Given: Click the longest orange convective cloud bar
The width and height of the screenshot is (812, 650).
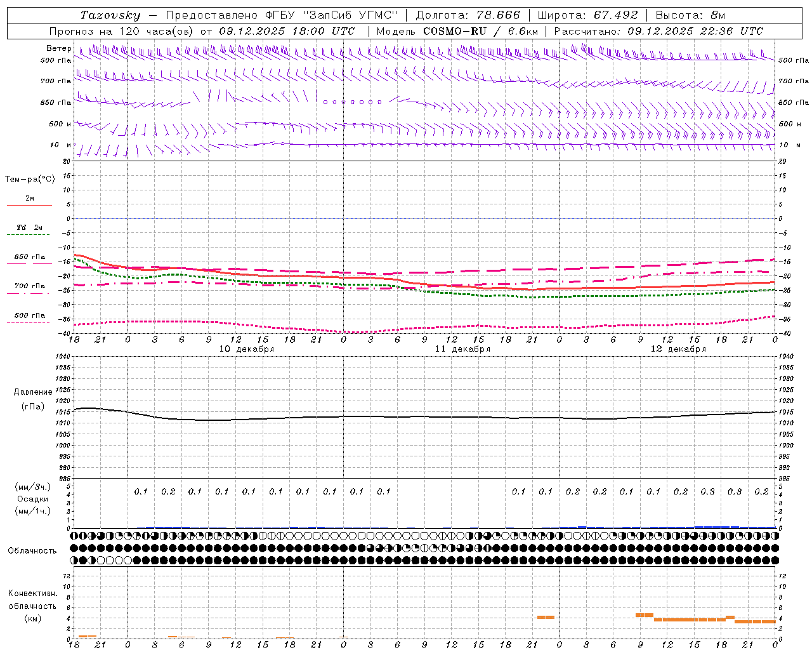Looking at the screenshot, I should 690,620.
